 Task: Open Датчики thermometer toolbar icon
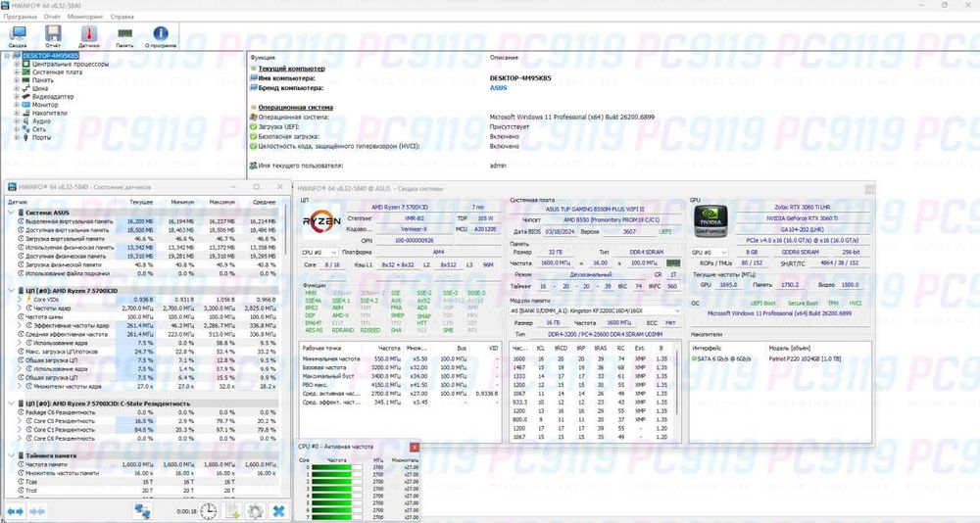89,36
